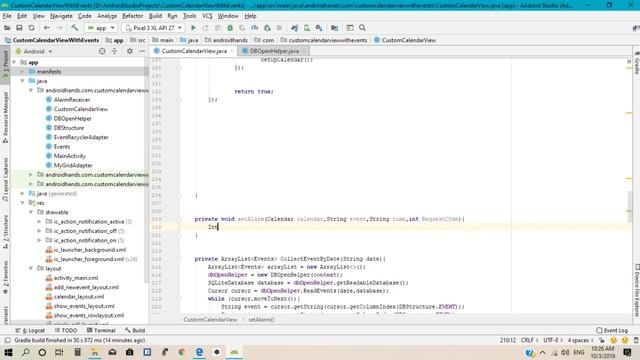Screen dimensions: 640x360
Task: Open Project panel settings gear
Action: point(129,51)
